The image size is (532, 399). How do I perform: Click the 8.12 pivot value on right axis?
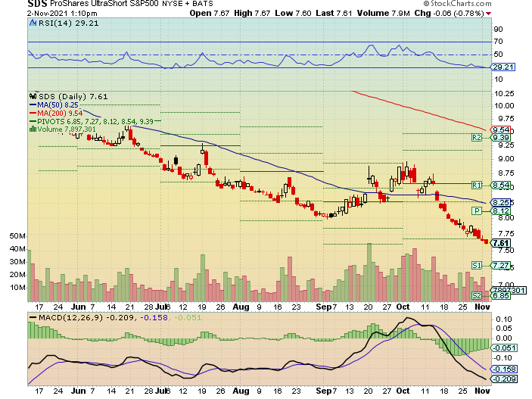point(501,211)
